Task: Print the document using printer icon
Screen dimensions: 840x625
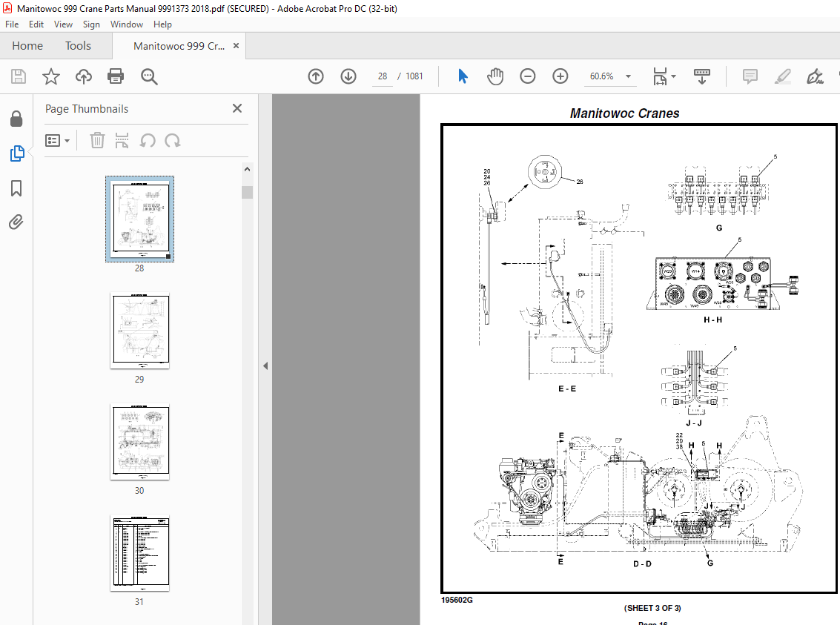Action: [x=116, y=76]
